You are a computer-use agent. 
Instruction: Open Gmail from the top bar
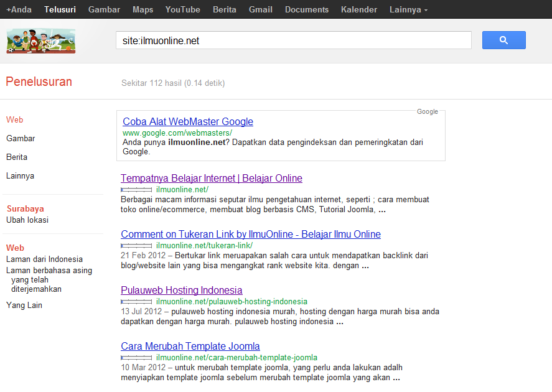[260, 9]
